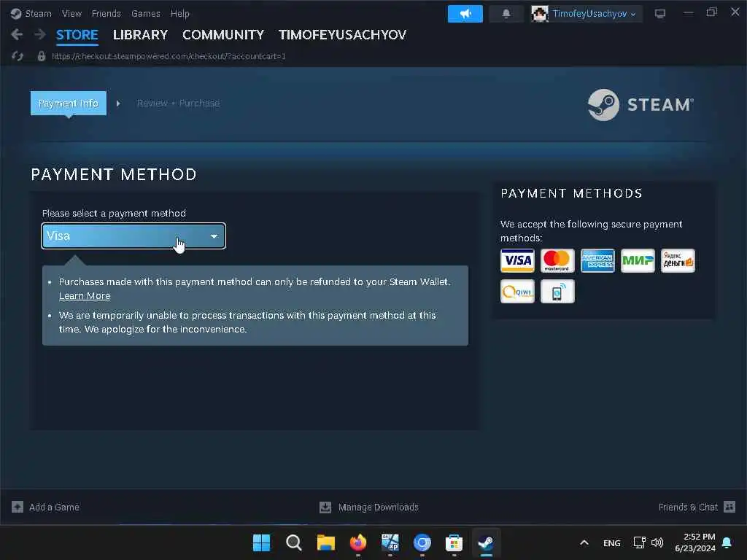Open the notifications bell
747x560 pixels.
tap(506, 14)
